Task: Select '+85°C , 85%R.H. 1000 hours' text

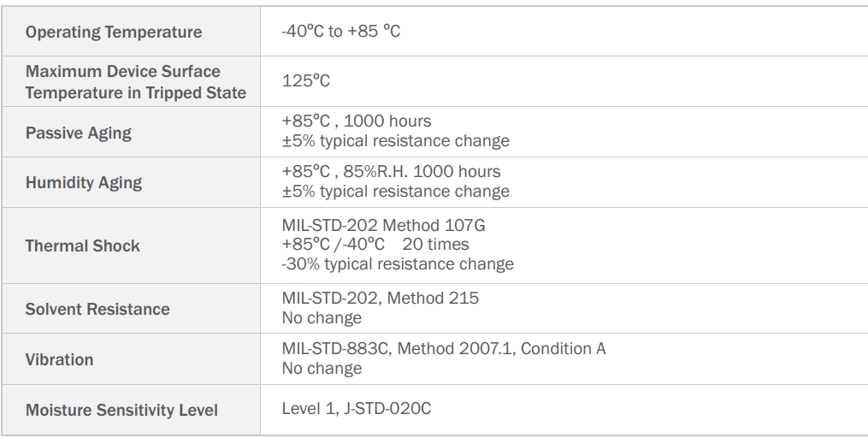Action: (x=391, y=171)
